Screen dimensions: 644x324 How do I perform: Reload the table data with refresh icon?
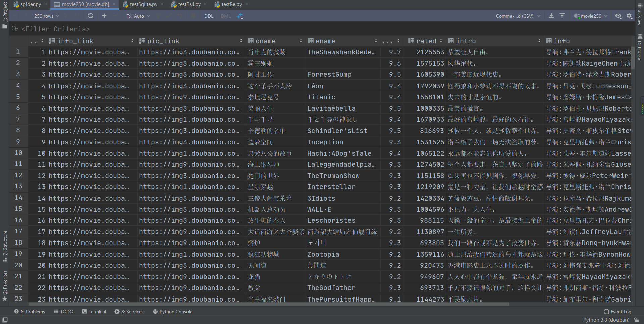[91, 16]
